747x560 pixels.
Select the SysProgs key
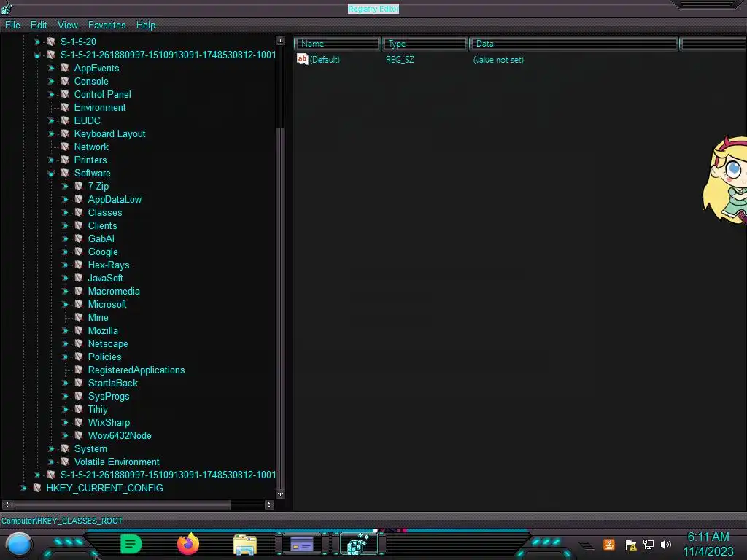click(109, 396)
